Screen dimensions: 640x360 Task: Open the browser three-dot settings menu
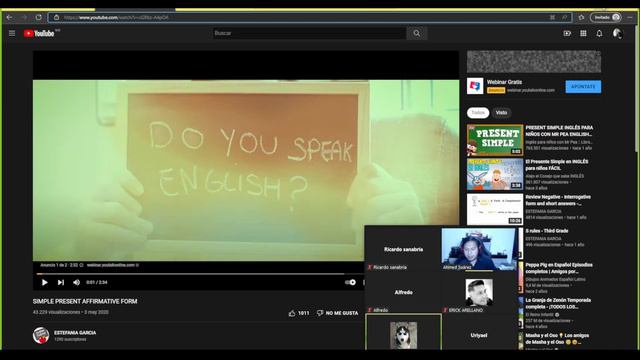click(x=630, y=17)
